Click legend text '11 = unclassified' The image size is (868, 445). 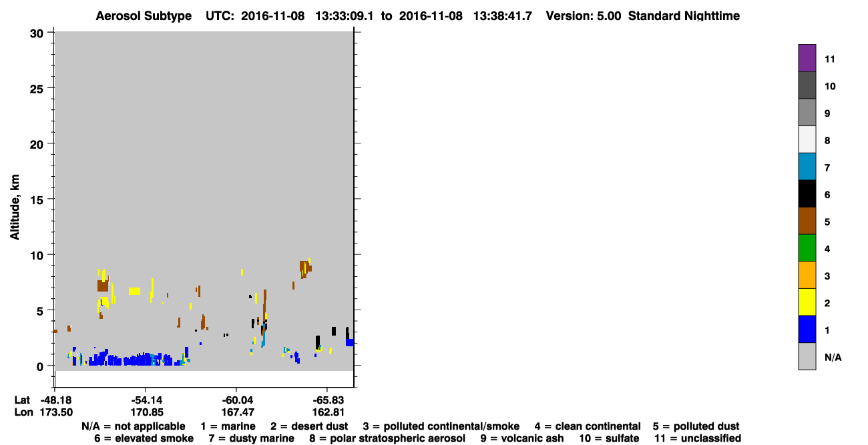697,438
